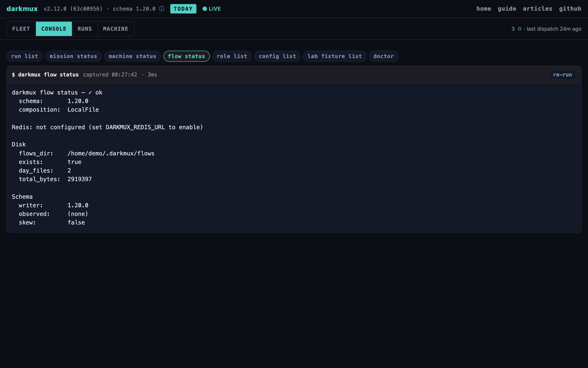Screen dimensions: 588x368
Task: Click the version text v2.12.0 (63c00956)
Action: 73,9
